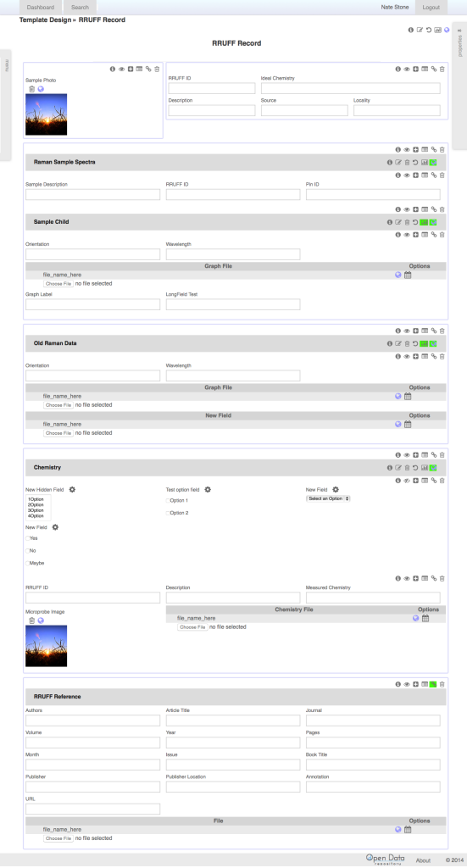Click the green graph icon in the Sample Child header

click(425, 223)
